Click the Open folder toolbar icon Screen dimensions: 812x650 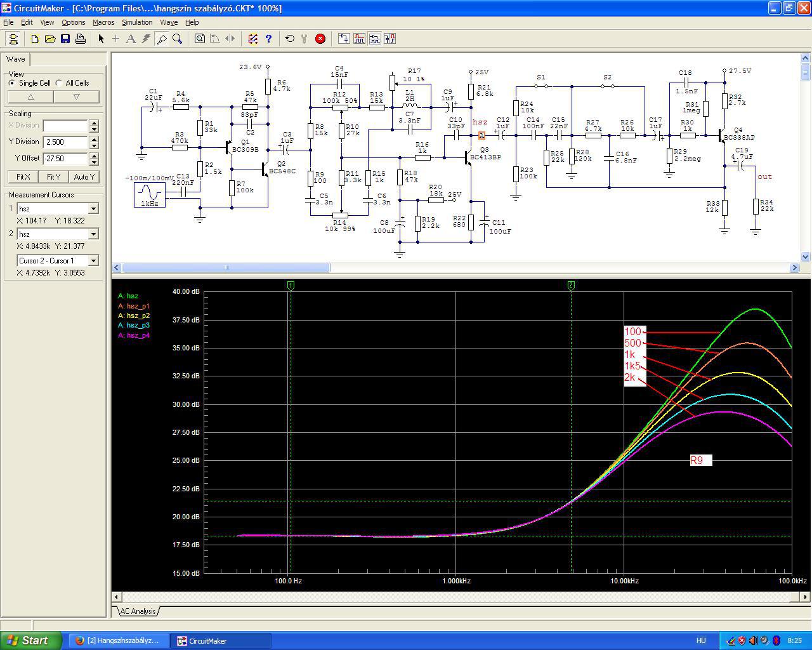[x=50, y=39]
